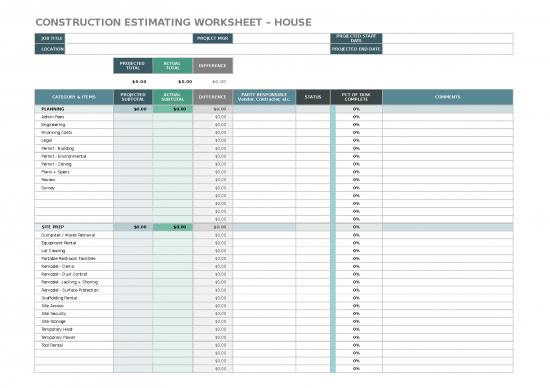550x388 pixels.
Task: Click PLANNING row projected subtotal $0.00
Action: coord(133,109)
